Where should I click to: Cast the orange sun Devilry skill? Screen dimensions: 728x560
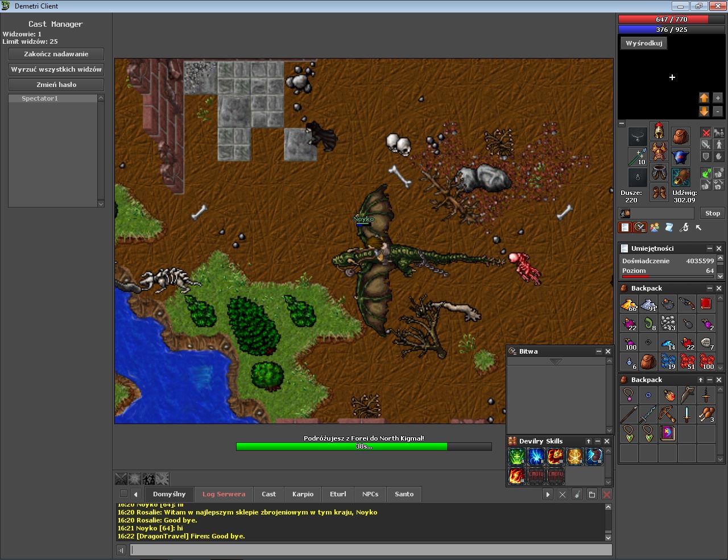point(574,457)
